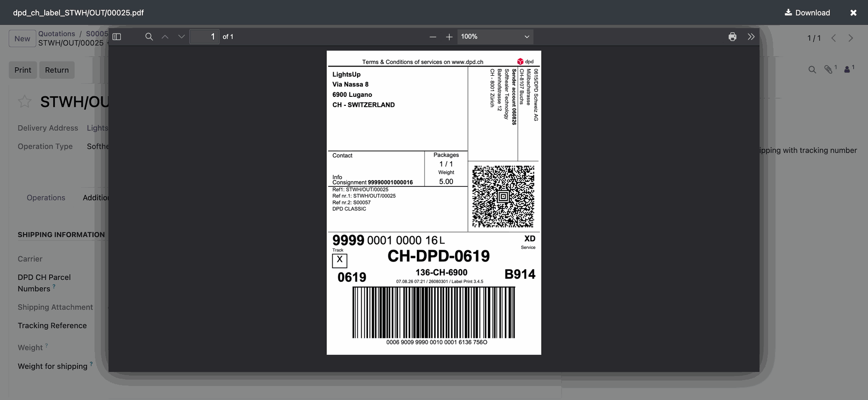The image size is (868, 400).
Task: Mark STWH/OUT record as favorite star
Action: coord(24,101)
